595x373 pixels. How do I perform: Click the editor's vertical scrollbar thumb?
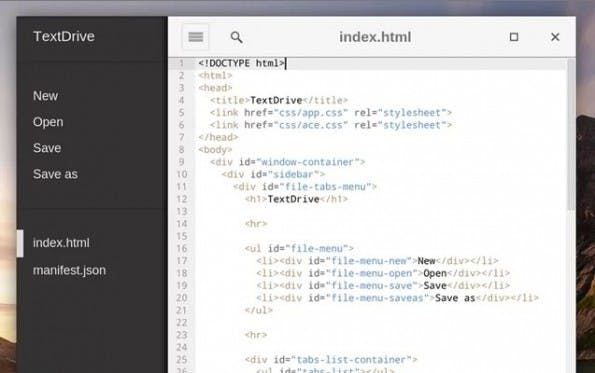pyautogui.click(x=571, y=135)
